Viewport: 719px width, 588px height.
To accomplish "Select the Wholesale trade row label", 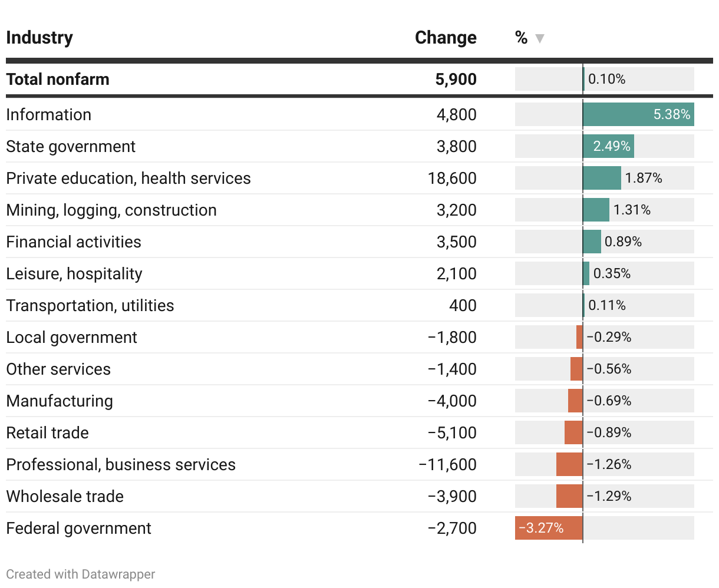I will click(x=65, y=496).
